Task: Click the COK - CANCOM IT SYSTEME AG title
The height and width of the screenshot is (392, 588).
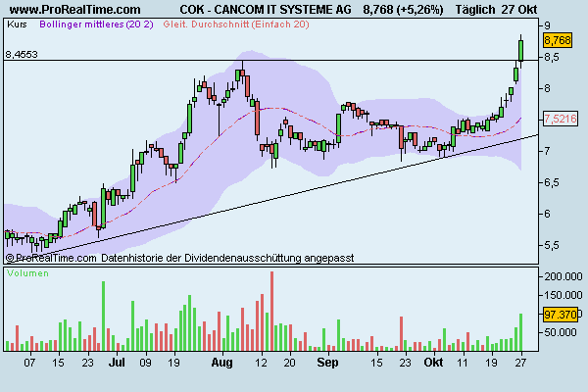Action: (x=266, y=9)
